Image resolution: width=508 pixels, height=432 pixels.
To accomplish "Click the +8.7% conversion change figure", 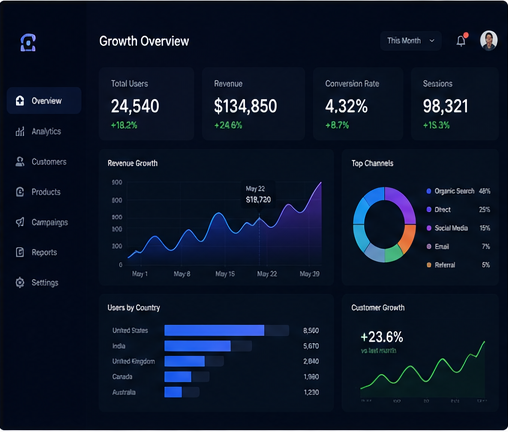I will (x=337, y=125).
